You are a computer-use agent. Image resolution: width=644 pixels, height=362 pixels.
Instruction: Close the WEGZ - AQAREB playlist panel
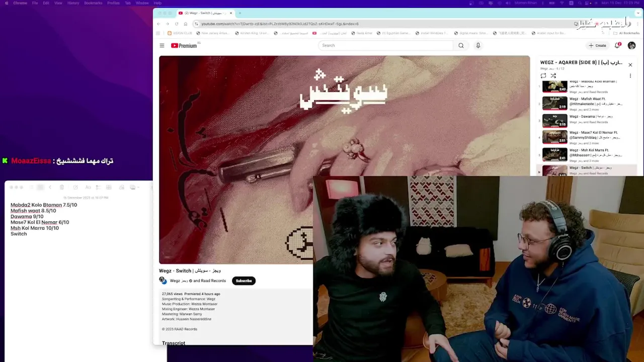tap(630, 64)
